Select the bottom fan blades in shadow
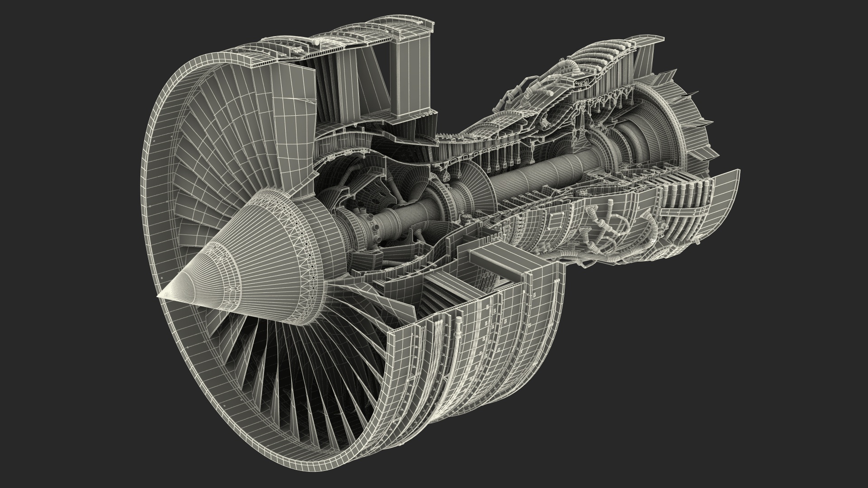This screenshot has height=488, width=868. click(289, 361)
